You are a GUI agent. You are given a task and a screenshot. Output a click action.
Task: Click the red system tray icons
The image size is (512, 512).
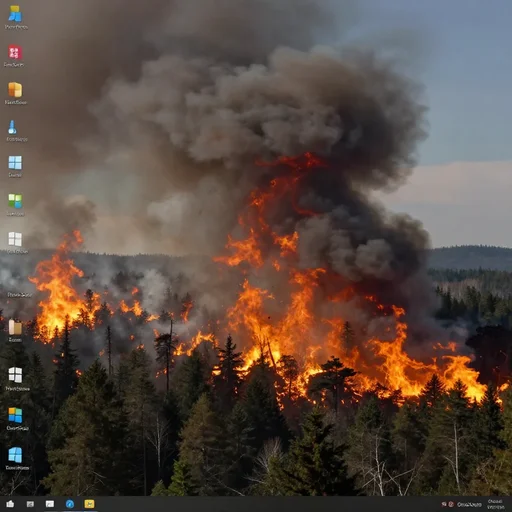click(448, 504)
